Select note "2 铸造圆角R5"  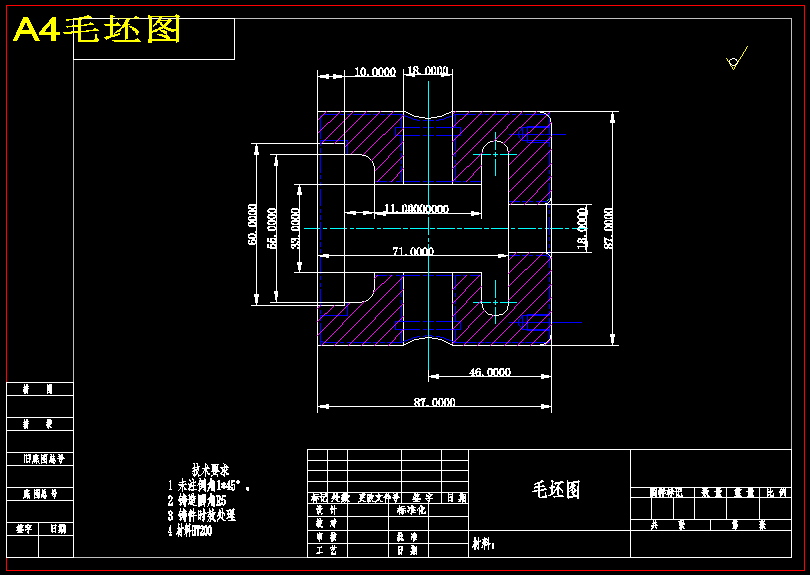[197, 501]
